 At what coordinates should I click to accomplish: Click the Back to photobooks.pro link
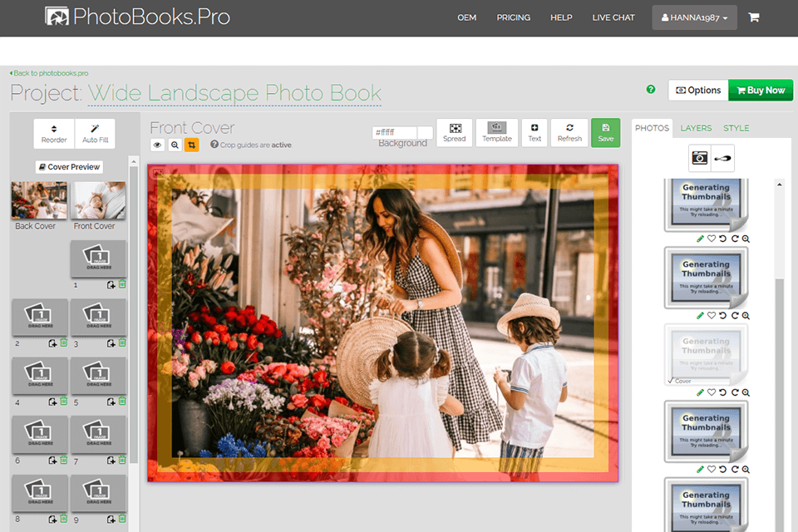[x=49, y=73]
